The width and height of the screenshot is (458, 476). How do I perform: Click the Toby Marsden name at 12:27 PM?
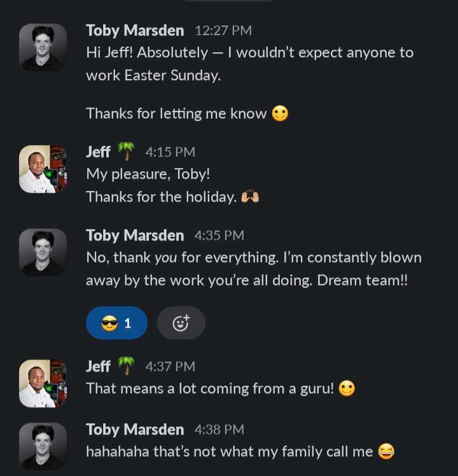135,31
